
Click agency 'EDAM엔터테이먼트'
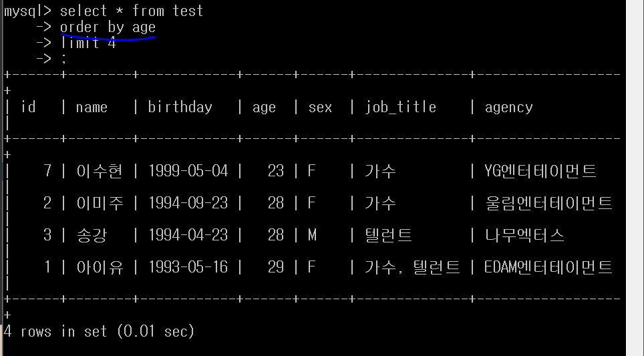548,267
